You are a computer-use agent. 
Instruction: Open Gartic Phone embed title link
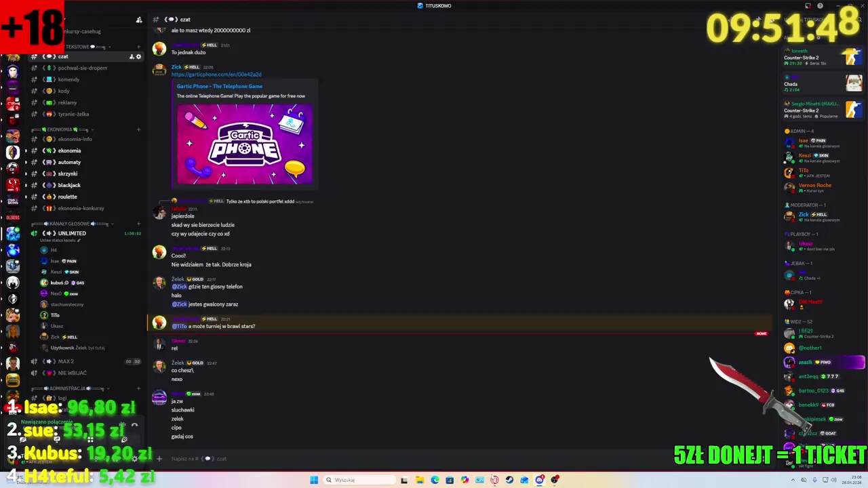click(x=220, y=86)
